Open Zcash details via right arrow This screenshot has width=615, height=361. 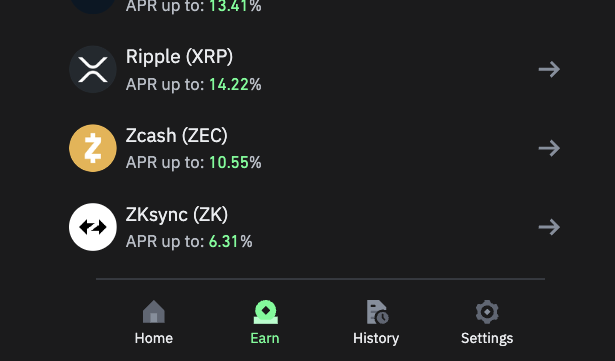[549, 148]
